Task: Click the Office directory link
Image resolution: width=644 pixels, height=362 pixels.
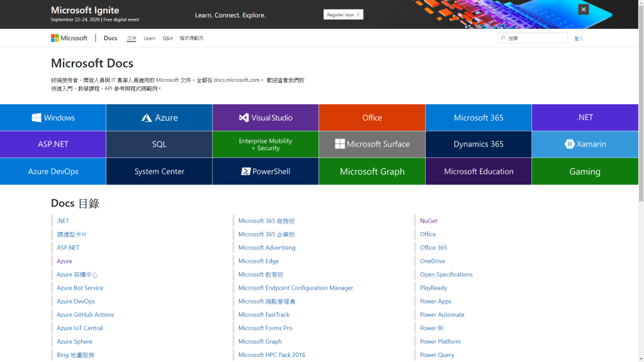Action: coord(428,234)
